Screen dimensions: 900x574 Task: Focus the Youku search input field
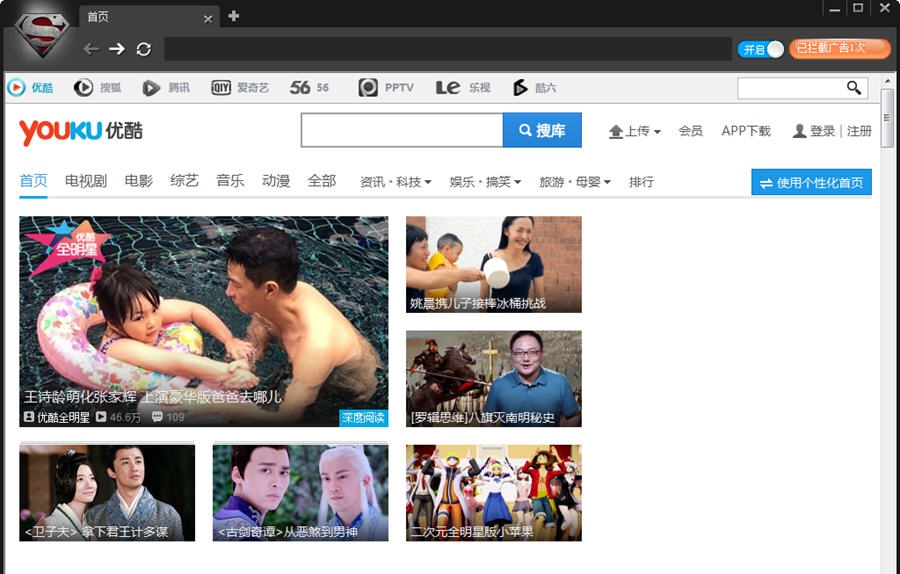pos(402,130)
